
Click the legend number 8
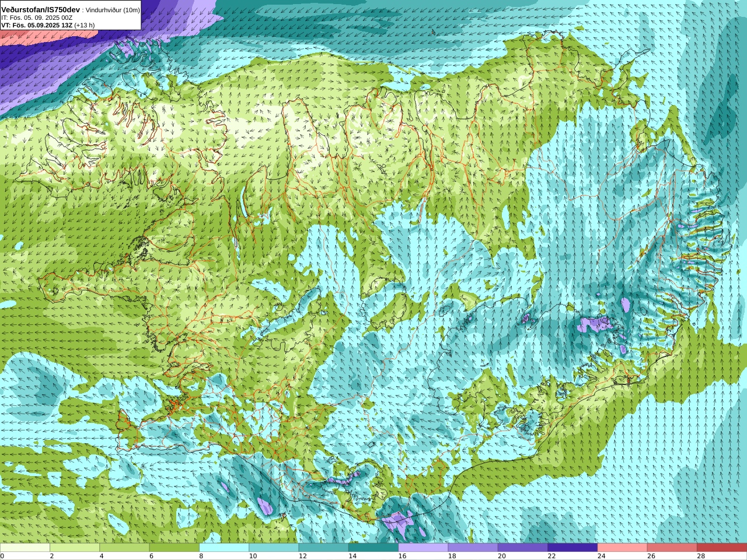click(201, 556)
